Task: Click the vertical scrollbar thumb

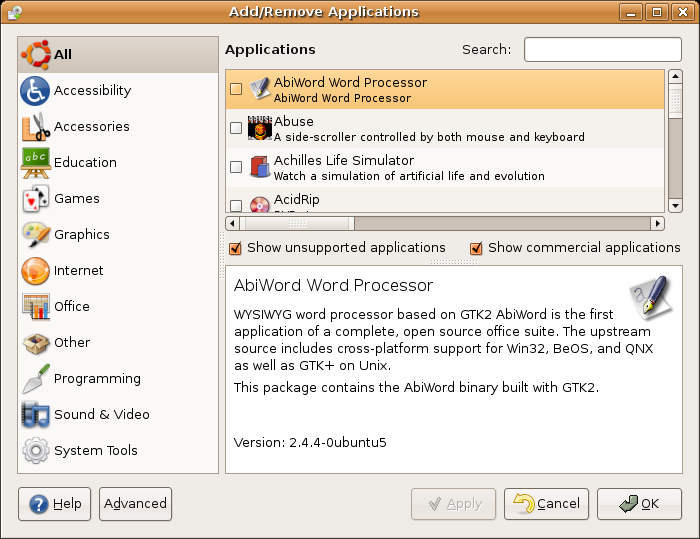Action: pos(675,101)
